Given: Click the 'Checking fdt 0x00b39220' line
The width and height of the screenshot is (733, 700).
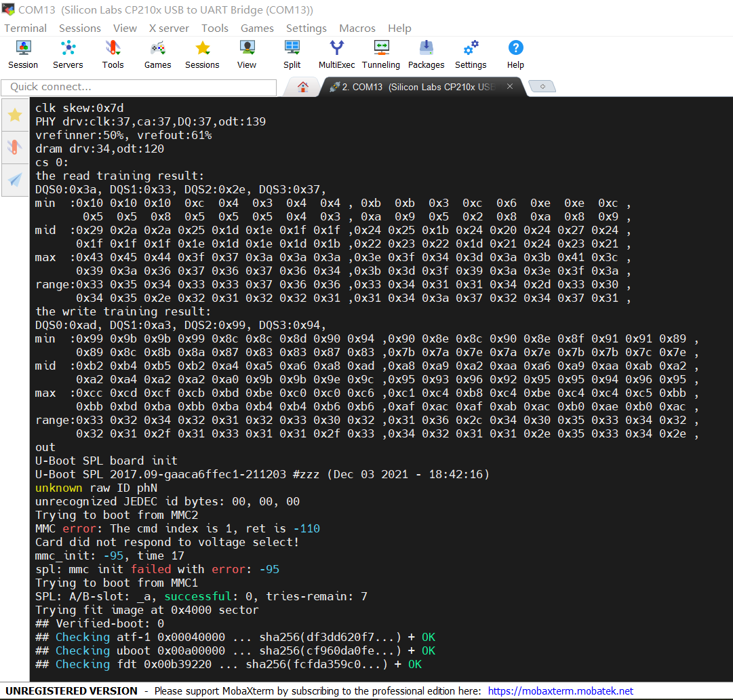Looking at the screenshot, I should click(x=228, y=664).
